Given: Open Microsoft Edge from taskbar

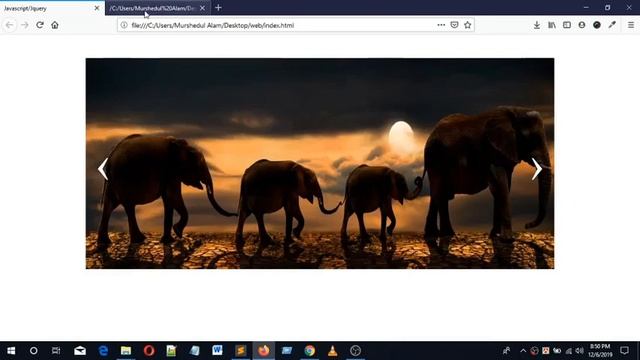Looking at the screenshot, I should pyautogui.click(x=103, y=351).
